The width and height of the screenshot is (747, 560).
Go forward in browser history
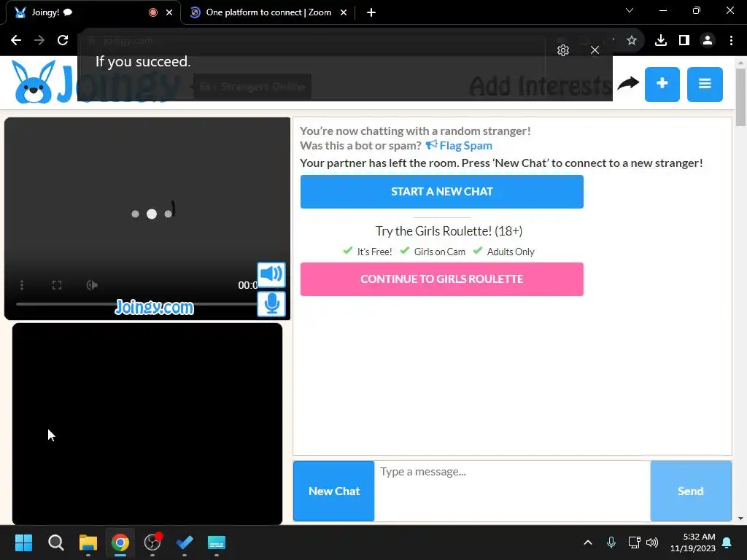coord(39,40)
